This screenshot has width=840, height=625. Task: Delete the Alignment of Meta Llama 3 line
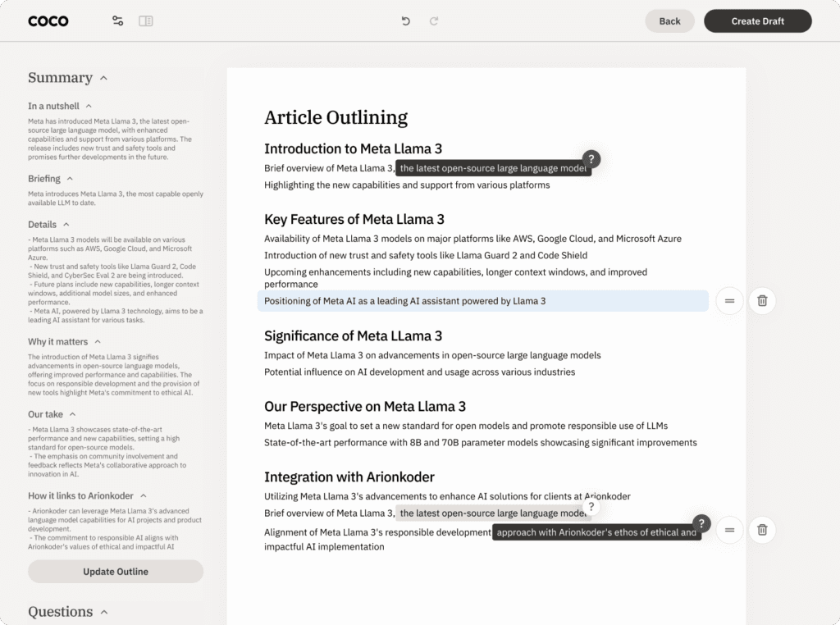(x=762, y=530)
